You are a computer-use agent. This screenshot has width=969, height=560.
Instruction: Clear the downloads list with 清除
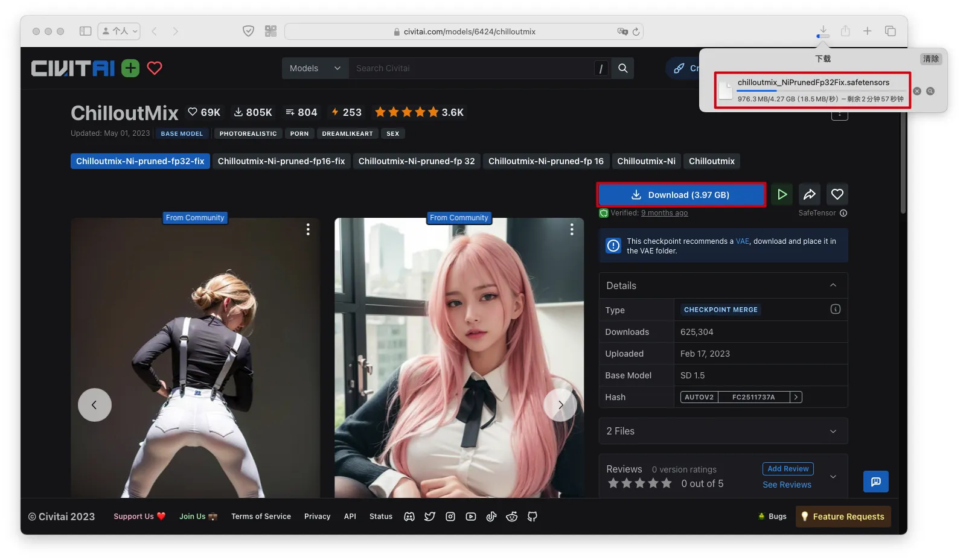[931, 59]
